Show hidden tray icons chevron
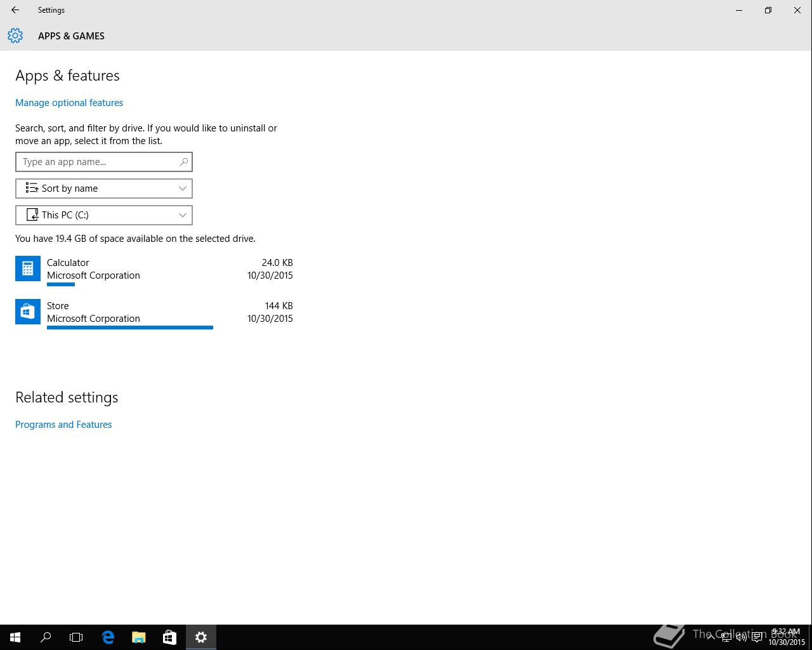This screenshot has width=812, height=650. tap(711, 637)
